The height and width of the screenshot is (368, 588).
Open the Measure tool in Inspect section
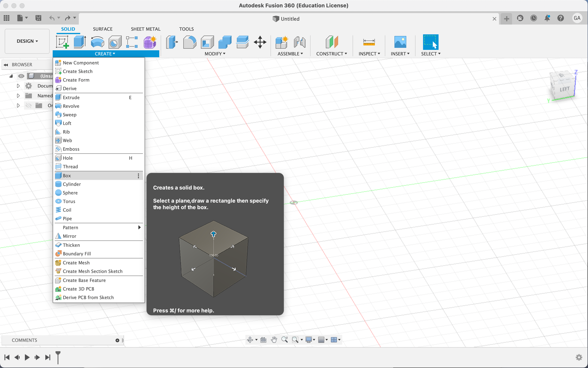(369, 42)
